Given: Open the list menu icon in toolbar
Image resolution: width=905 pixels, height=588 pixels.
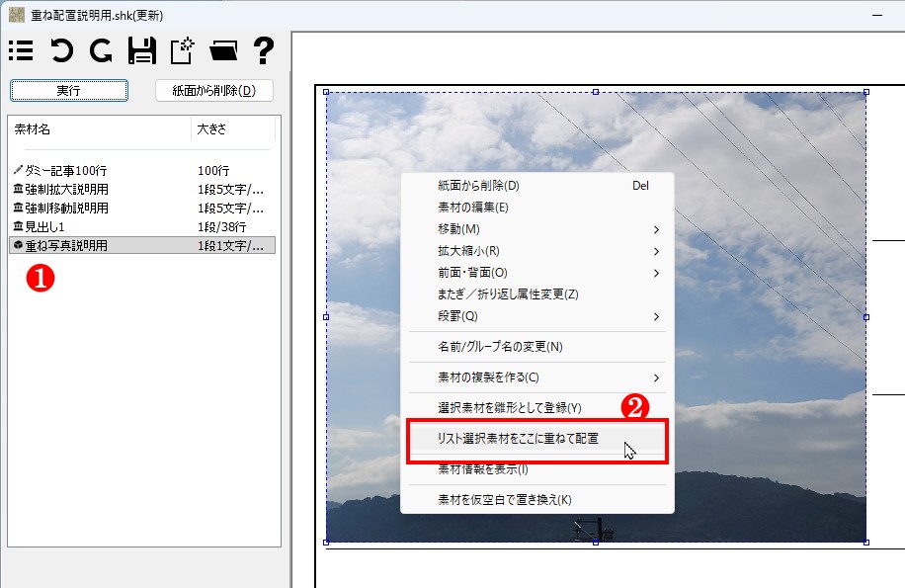Looking at the screenshot, I should (x=21, y=50).
